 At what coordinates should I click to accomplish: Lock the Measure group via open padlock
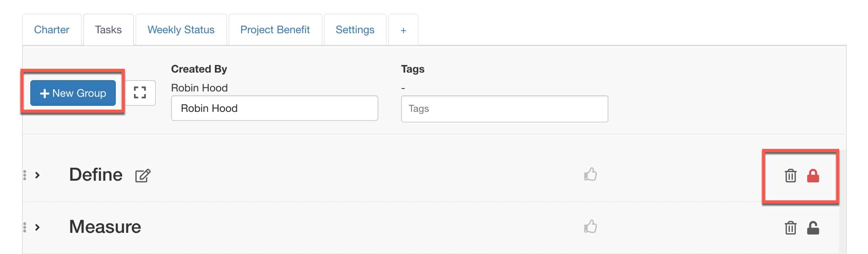(x=813, y=228)
